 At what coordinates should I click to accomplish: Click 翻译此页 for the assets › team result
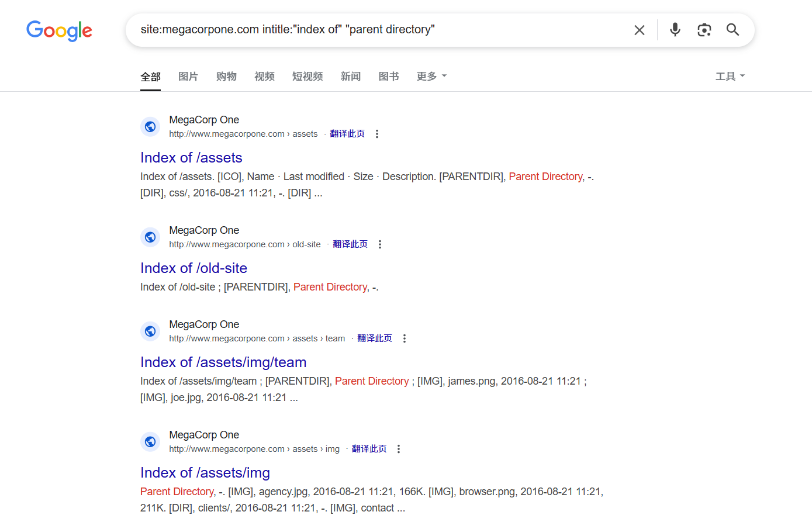pyautogui.click(x=375, y=338)
